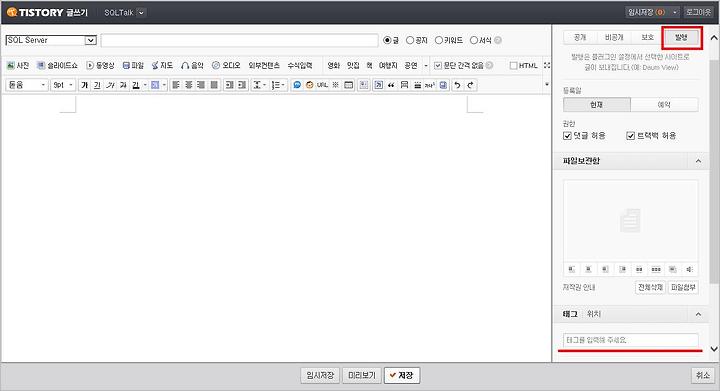
Task: Delete all files with 전체삭제
Action: [x=650, y=288]
